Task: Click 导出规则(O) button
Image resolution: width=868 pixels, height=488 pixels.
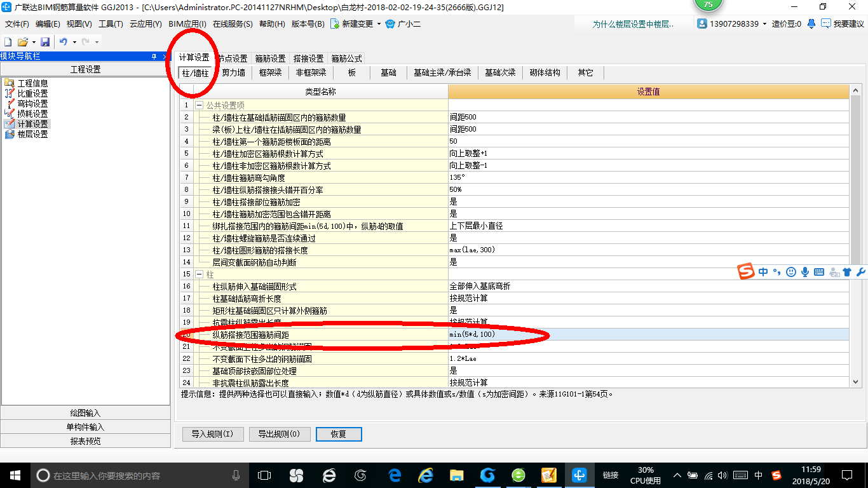Action: tap(280, 434)
